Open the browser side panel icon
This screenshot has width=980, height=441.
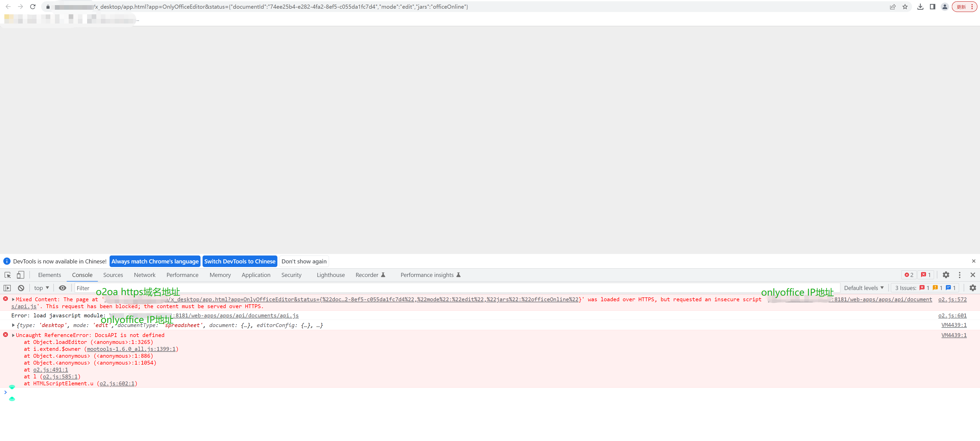pos(932,6)
